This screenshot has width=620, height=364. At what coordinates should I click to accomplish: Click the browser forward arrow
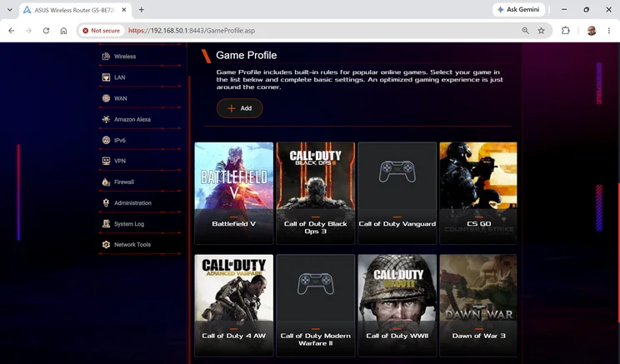pyautogui.click(x=29, y=31)
